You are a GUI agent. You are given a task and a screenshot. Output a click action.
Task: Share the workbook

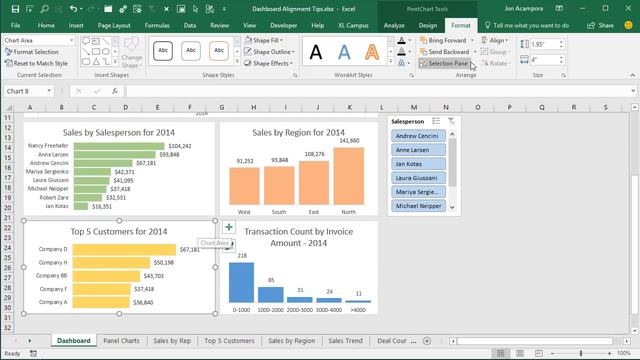[600, 25]
